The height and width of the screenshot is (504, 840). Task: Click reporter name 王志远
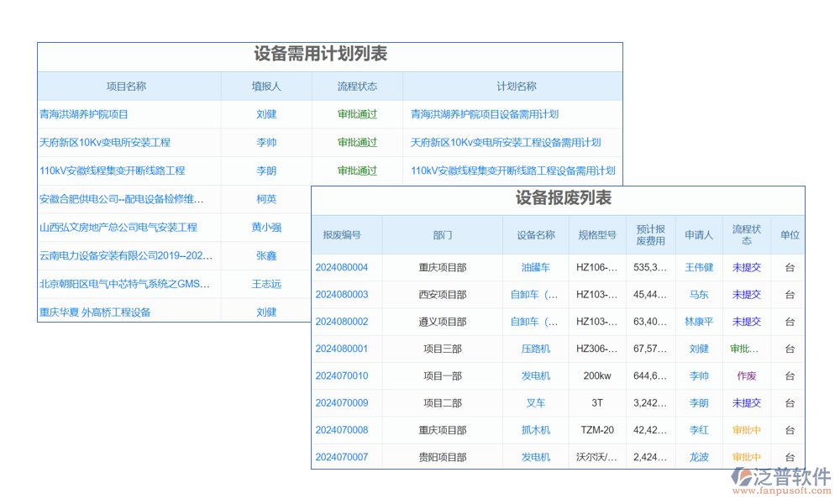(x=266, y=285)
